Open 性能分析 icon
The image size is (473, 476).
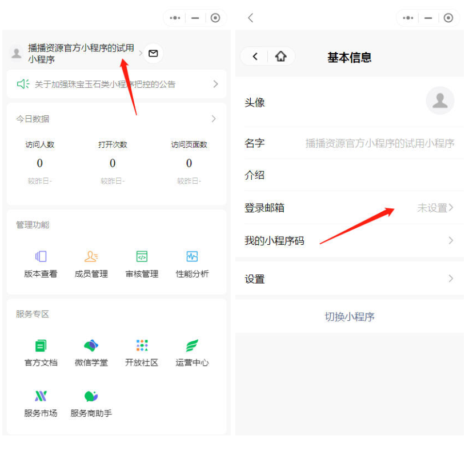192,256
